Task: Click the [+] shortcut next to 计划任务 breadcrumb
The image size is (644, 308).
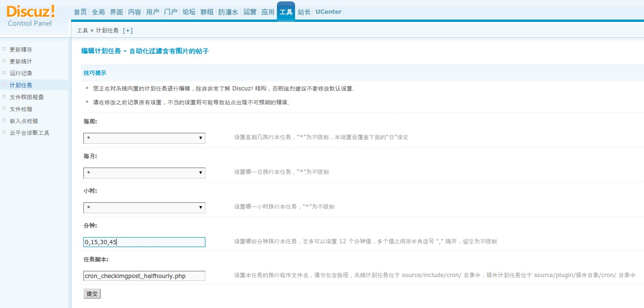Action: tap(127, 29)
